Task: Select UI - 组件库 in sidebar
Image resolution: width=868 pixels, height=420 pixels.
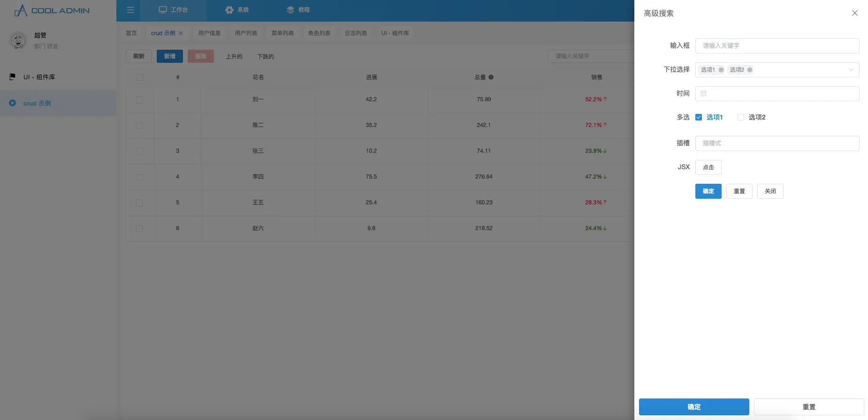Action: [x=58, y=77]
